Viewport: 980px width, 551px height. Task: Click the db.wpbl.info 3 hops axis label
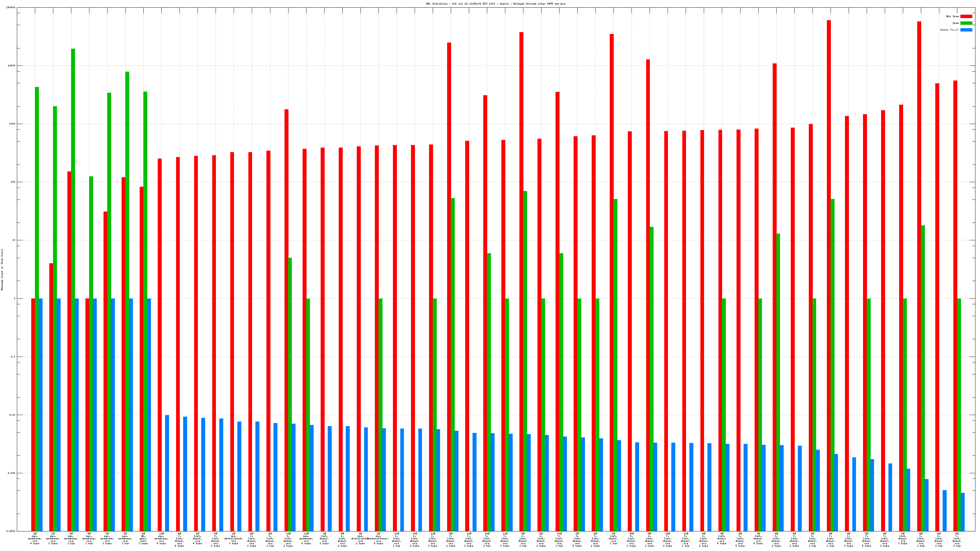[x=143, y=538]
